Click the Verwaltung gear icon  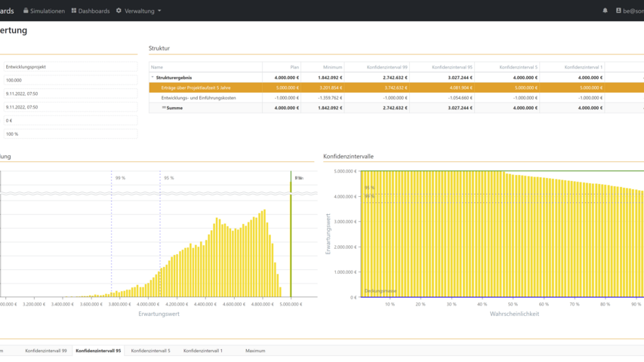pyautogui.click(x=119, y=11)
